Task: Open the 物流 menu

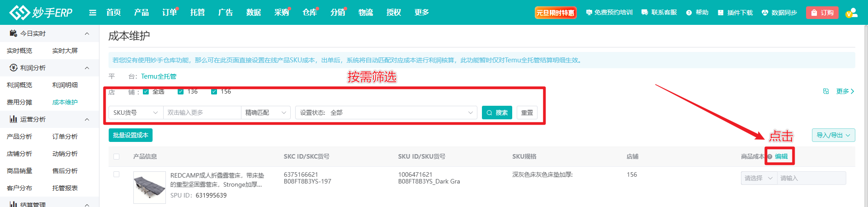Action: click(x=366, y=12)
